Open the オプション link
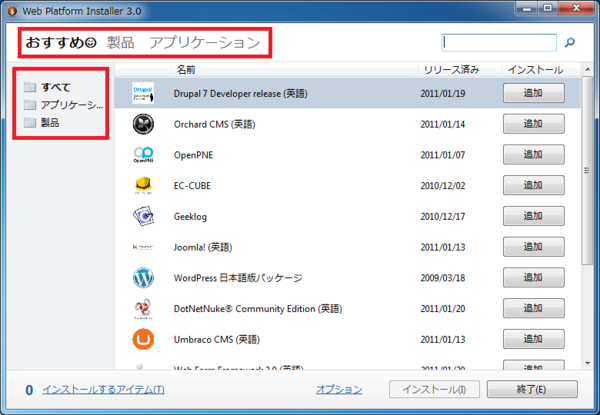The image size is (600, 415). [339, 389]
